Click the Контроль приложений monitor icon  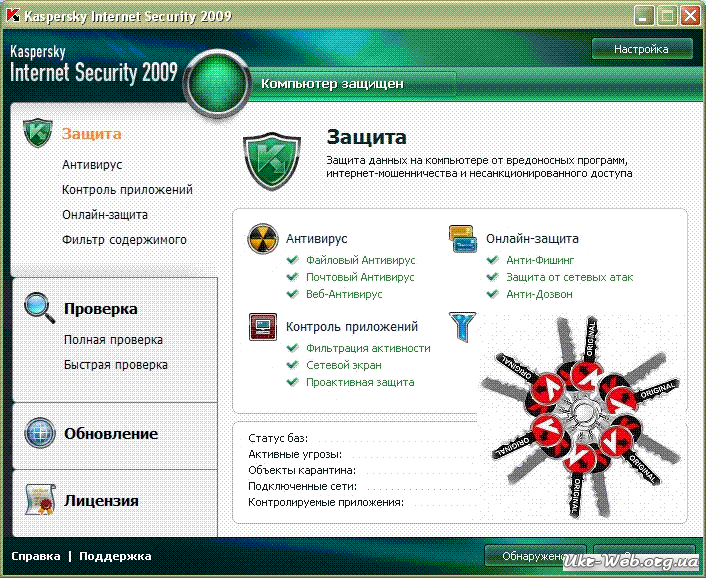(x=262, y=327)
